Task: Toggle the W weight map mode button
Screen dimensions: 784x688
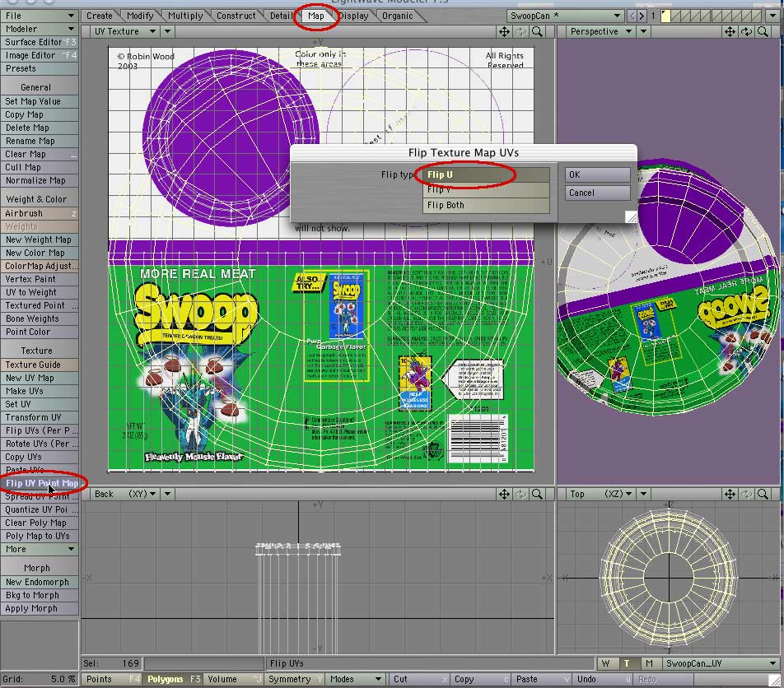Action: pyautogui.click(x=605, y=663)
